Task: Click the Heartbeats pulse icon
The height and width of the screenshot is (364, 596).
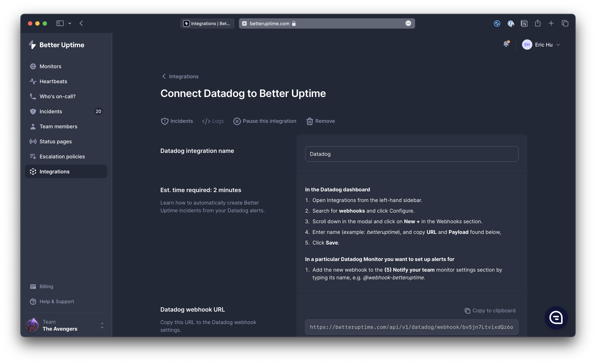Action: click(33, 81)
